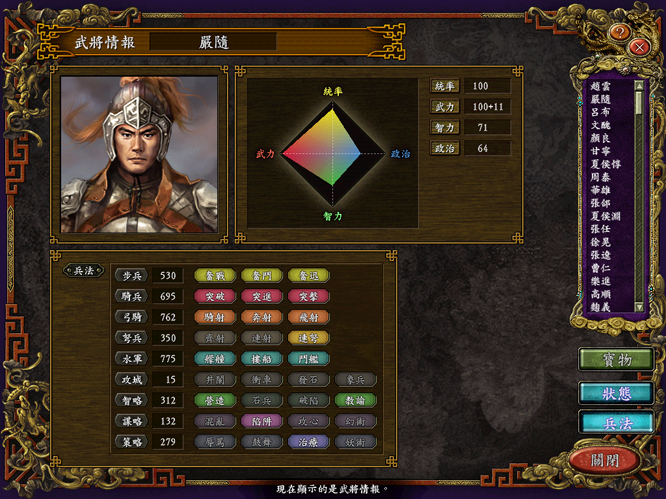Click the 連弩 crossbow tactic badge

(x=308, y=338)
